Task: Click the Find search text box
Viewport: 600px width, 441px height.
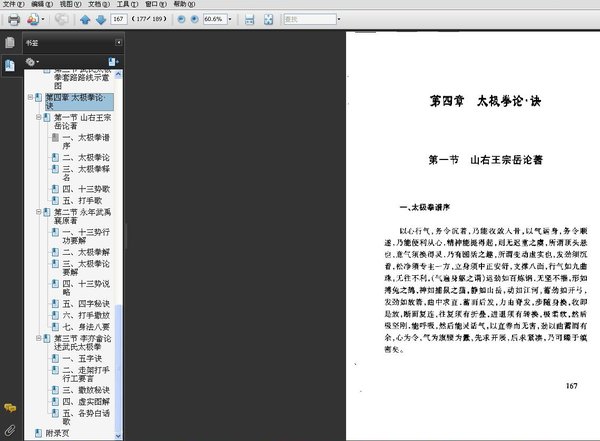Action: (310, 19)
